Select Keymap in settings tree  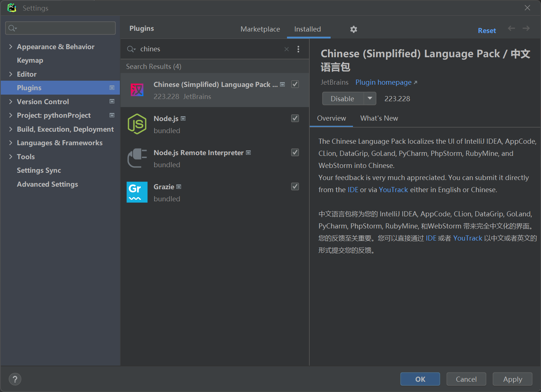point(30,60)
